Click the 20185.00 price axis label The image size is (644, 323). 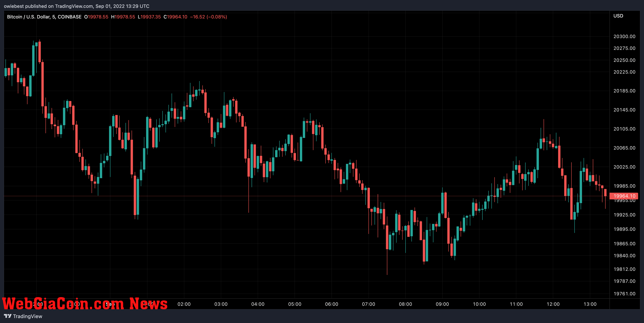624,91
